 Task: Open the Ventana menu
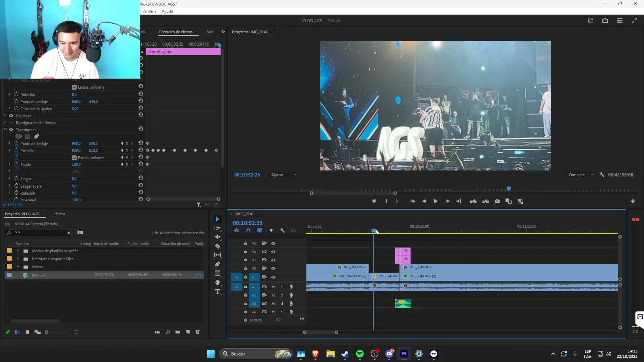coord(149,11)
